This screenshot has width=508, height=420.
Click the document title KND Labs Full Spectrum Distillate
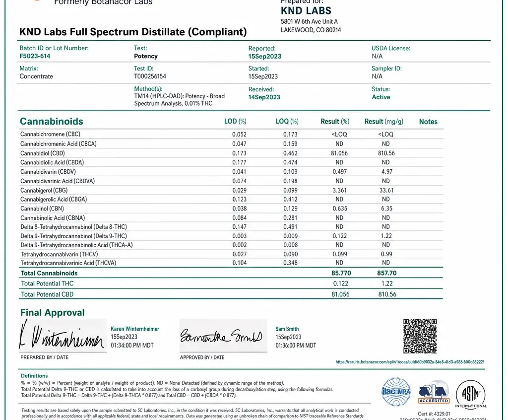[x=133, y=32]
